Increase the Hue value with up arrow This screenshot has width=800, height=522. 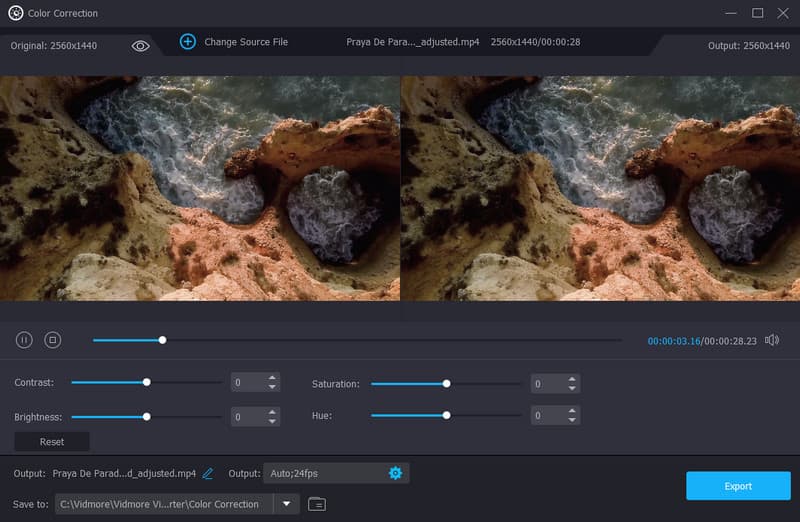(x=572, y=411)
